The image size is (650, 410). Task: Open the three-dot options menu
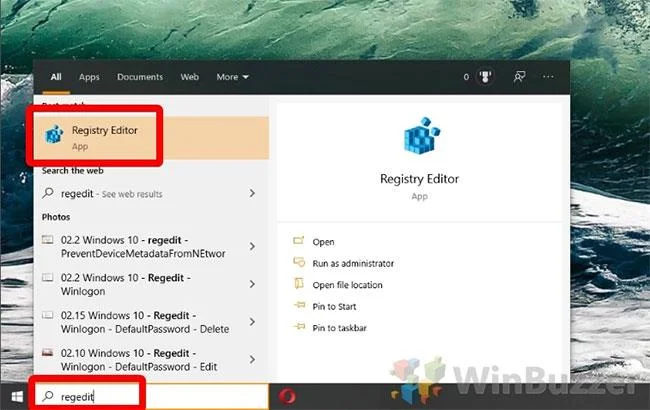548,77
